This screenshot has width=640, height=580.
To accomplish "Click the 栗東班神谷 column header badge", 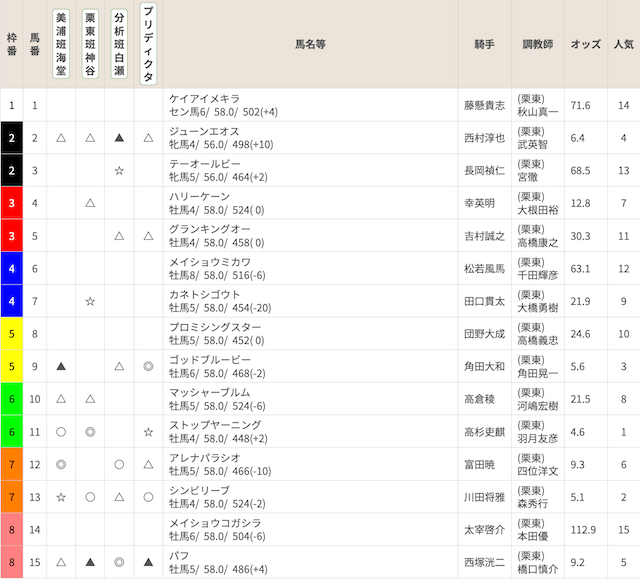I will pos(90,44).
